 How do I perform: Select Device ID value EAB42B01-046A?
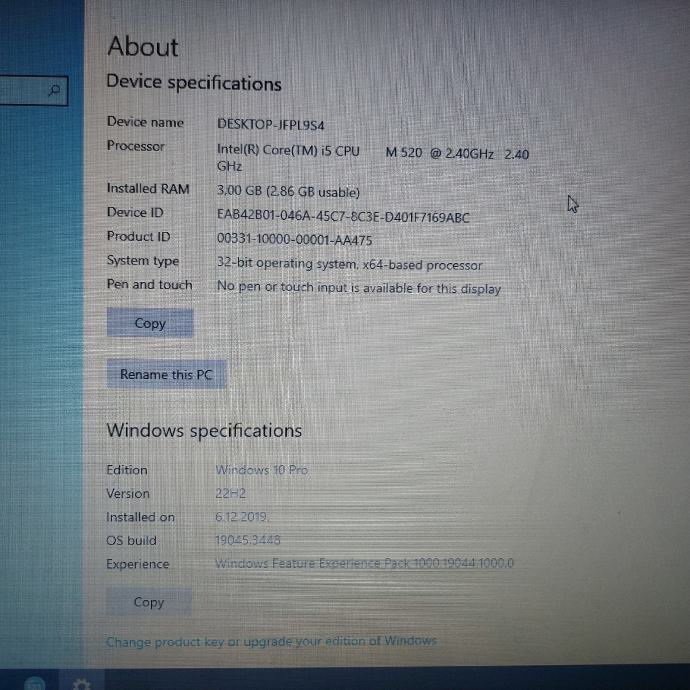pos(343,217)
